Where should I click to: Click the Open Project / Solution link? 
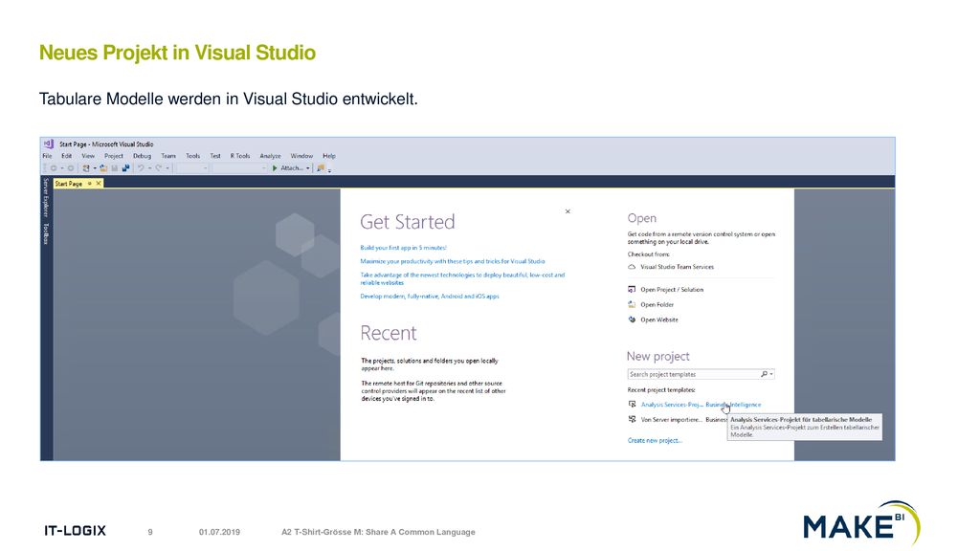(x=672, y=289)
